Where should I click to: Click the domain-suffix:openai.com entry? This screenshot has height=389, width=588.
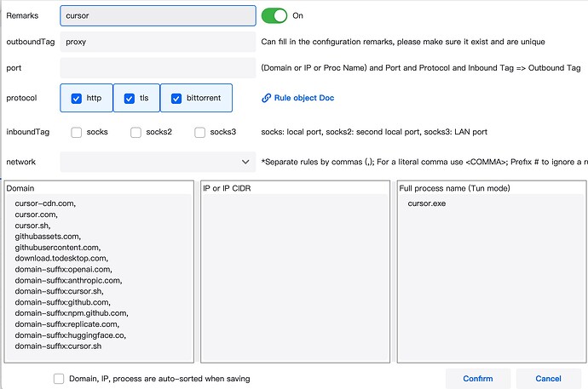[x=63, y=270]
